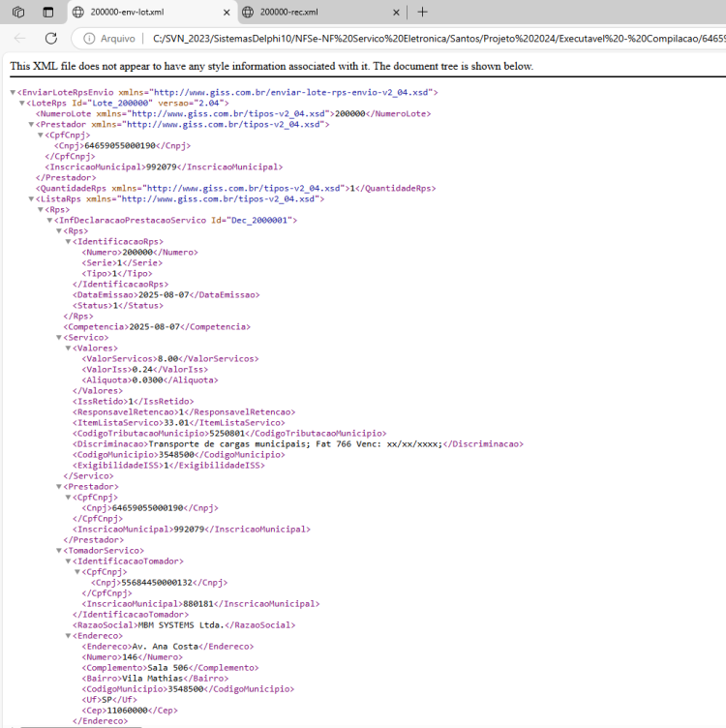Collapse the IdentificacaoRps node
This screenshot has width=726, height=728.
pos(68,241)
